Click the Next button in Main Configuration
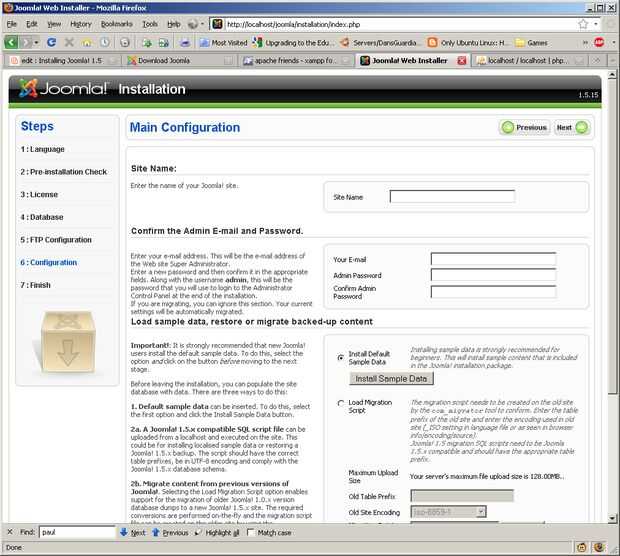 (572, 127)
